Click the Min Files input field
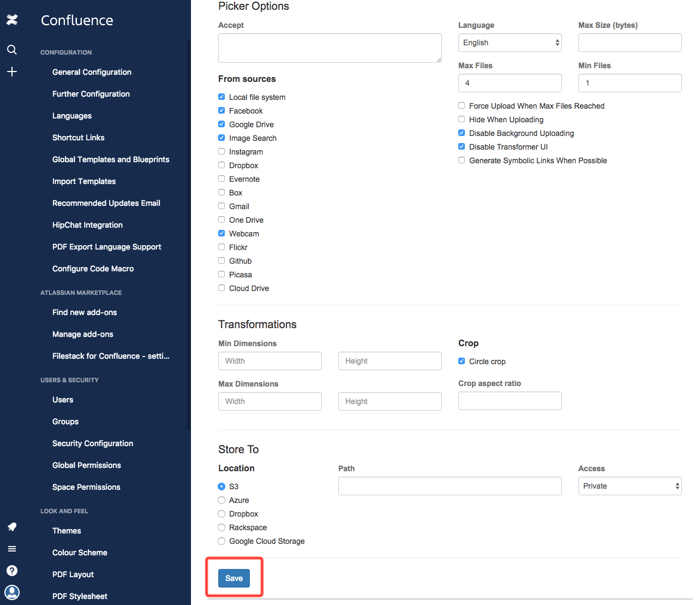The image size is (700, 605). click(x=630, y=83)
